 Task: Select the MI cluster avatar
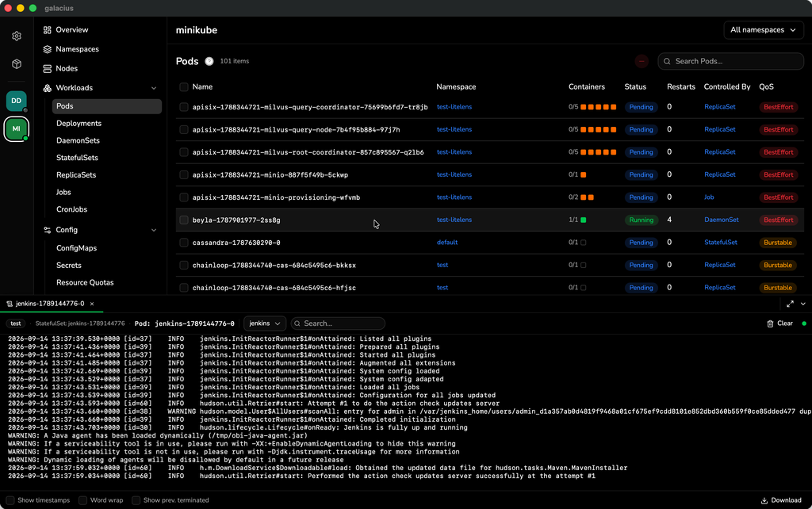point(17,128)
